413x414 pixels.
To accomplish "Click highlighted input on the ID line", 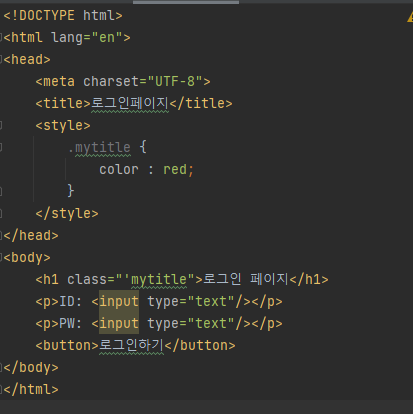I will click(x=119, y=302).
